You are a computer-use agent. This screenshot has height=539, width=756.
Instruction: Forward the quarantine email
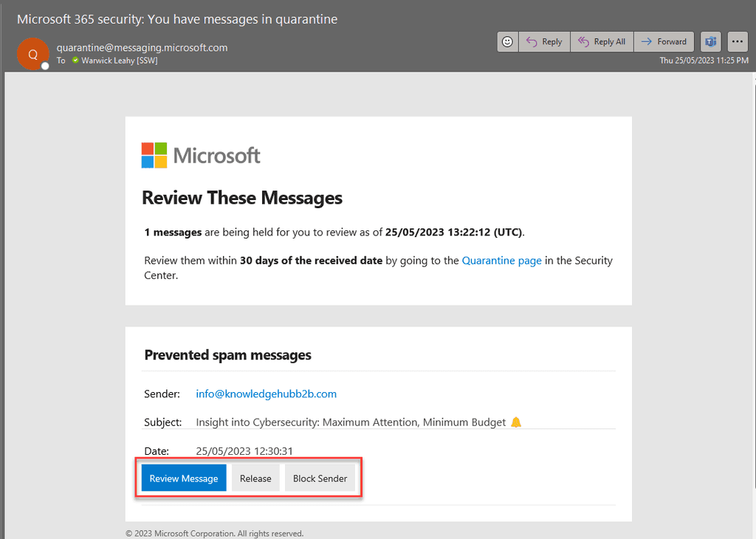(x=664, y=41)
